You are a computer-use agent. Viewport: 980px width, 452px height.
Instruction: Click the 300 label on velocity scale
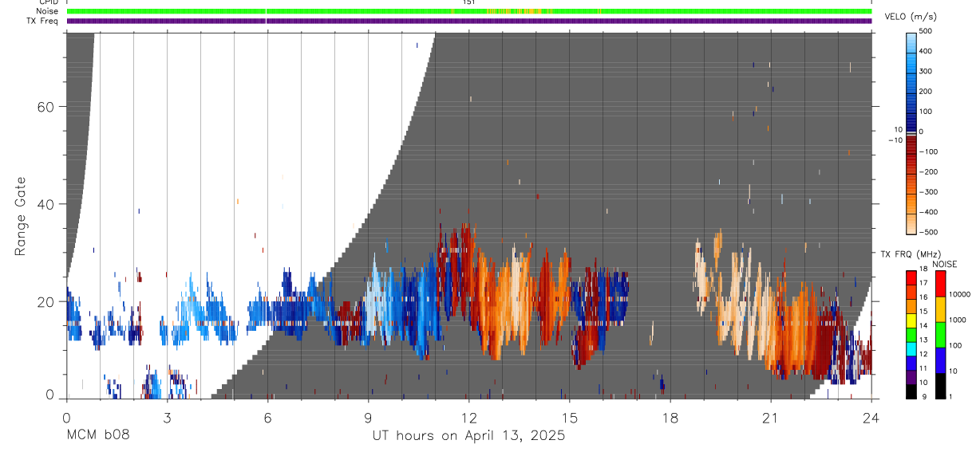point(925,71)
